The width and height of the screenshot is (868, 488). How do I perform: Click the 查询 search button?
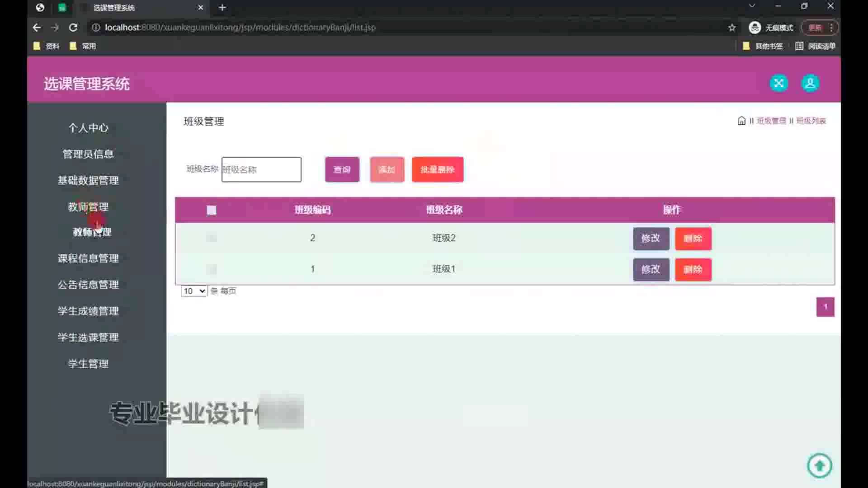click(x=342, y=169)
